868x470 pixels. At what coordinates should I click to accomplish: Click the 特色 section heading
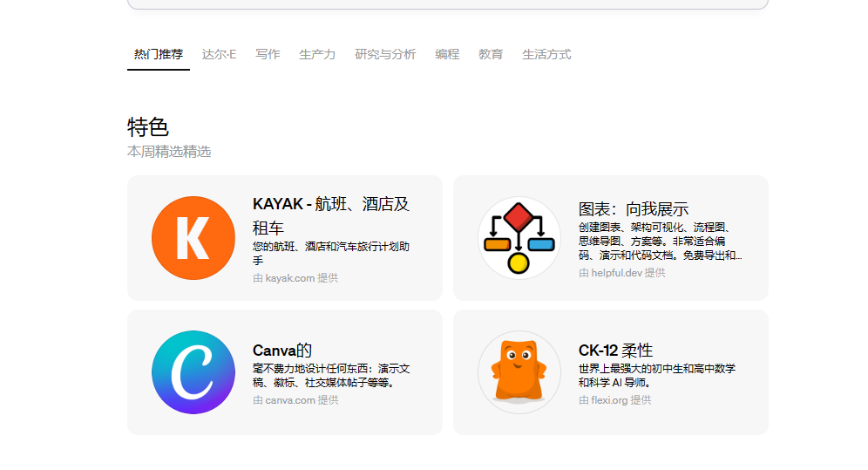coord(148,126)
